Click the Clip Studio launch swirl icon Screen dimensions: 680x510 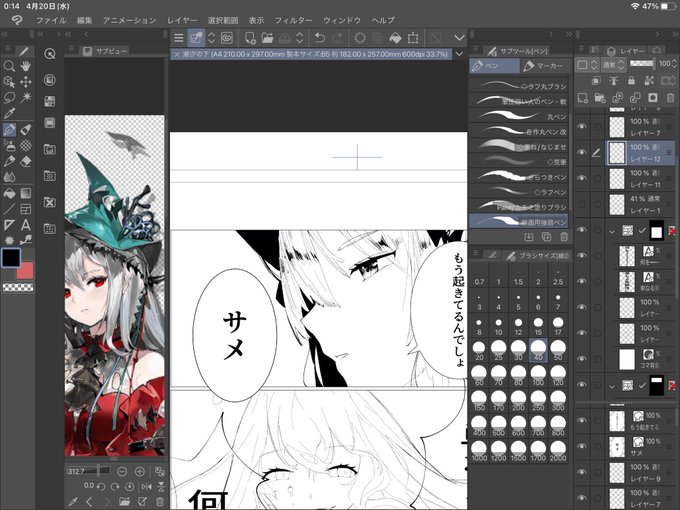pyautogui.click(x=227, y=38)
